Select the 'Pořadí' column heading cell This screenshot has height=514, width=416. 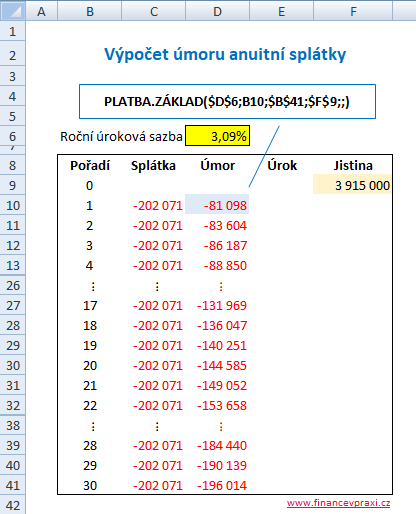coord(89,165)
